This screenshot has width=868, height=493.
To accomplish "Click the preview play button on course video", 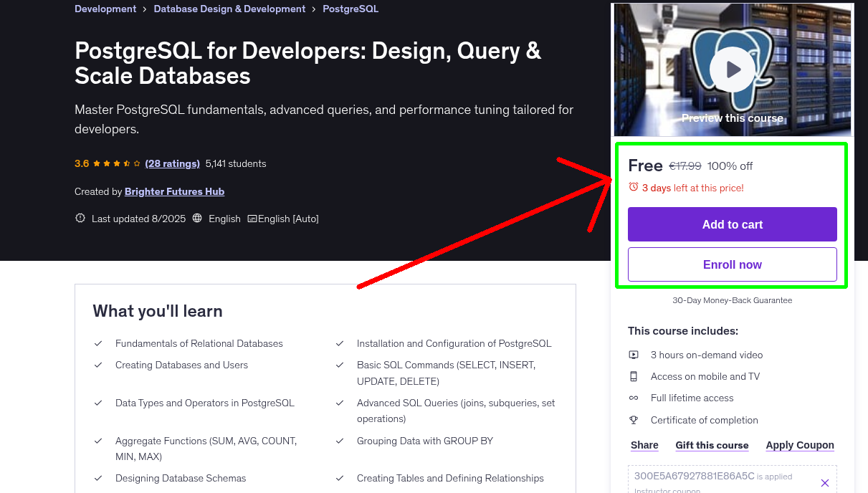I will [x=732, y=69].
